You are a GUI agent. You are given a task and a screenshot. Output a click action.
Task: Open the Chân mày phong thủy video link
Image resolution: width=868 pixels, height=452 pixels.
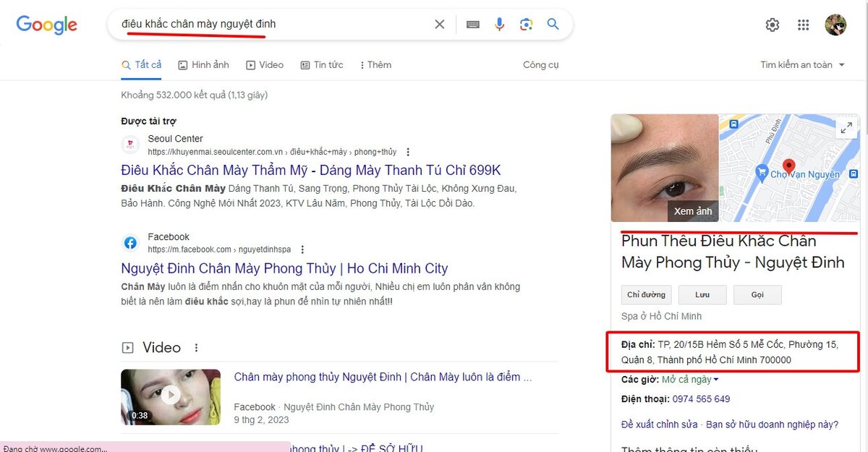(x=383, y=378)
